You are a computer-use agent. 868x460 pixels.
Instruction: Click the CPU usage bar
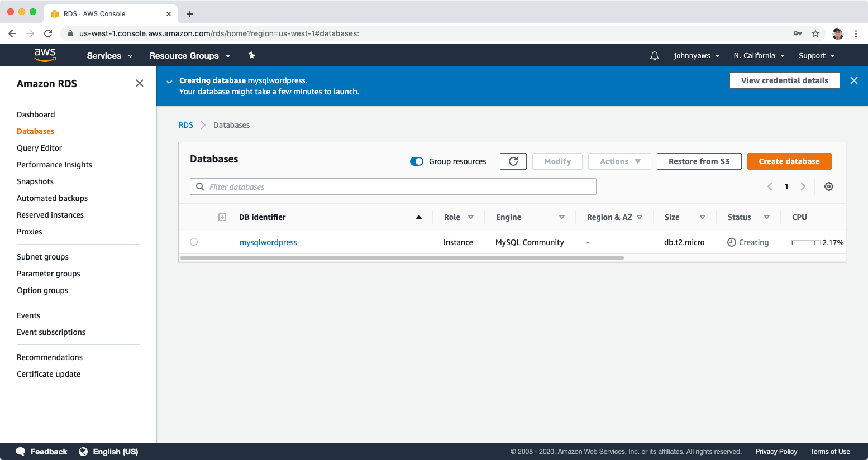click(806, 242)
